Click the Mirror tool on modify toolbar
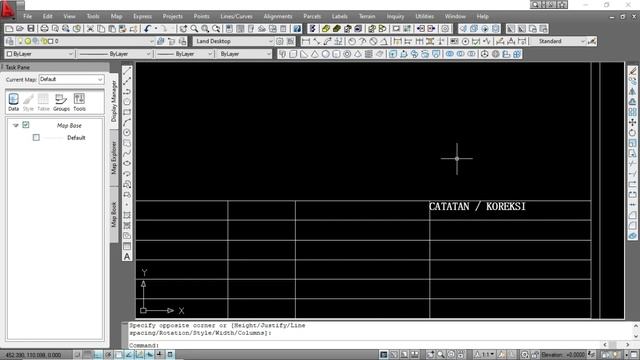Viewport: 640px width, 360px height. pos(632,91)
